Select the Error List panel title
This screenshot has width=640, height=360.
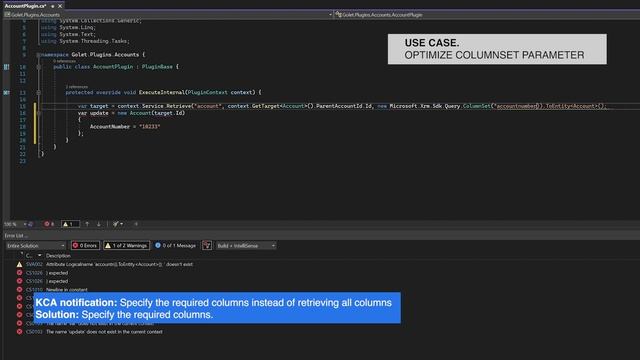(x=16, y=236)
